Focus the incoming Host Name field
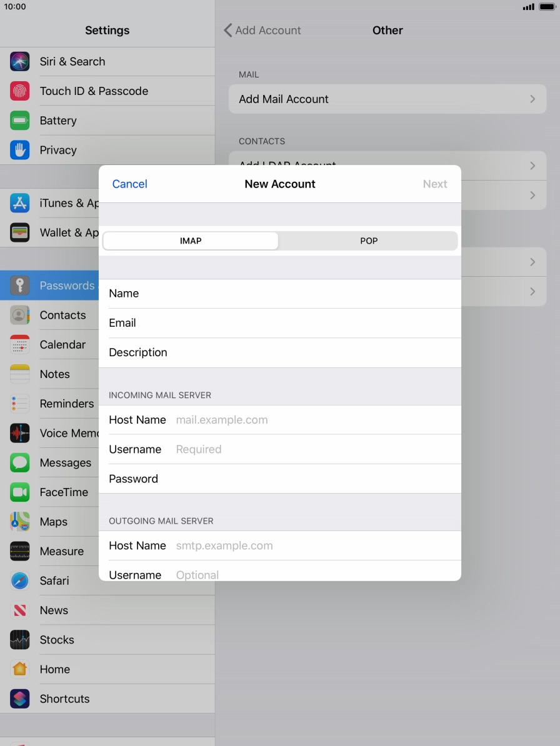Screen dimensions: 560x746 click(312, 420)
